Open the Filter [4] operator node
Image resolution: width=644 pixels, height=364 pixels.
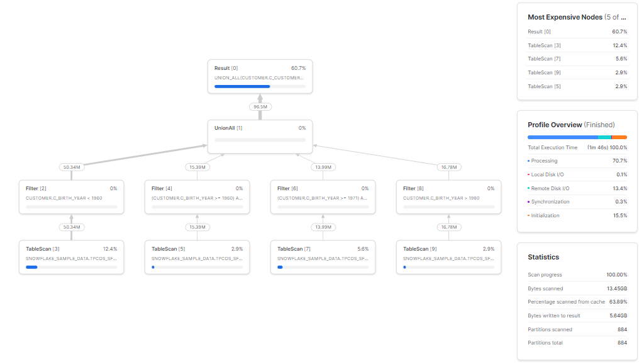(197, 196)
